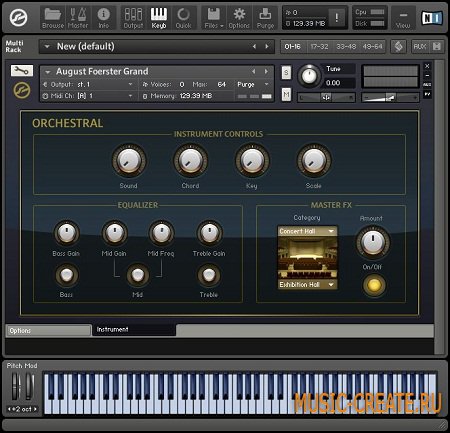Screen dimensions: 450x433
Task: Open instrument edit mode with wrench icon
Action: 22,71
